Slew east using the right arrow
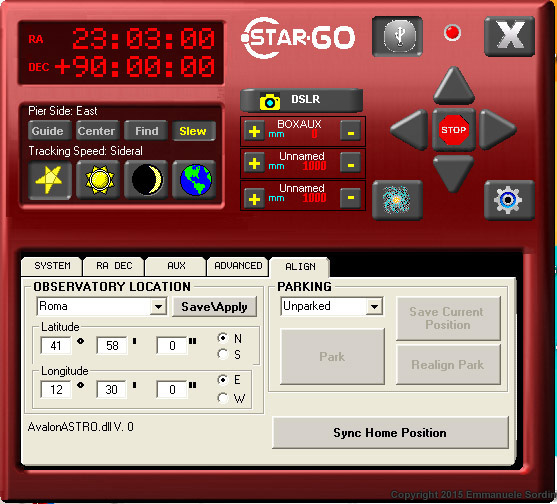The width and height of the screenshot is (557, 504). click(498, 129)
